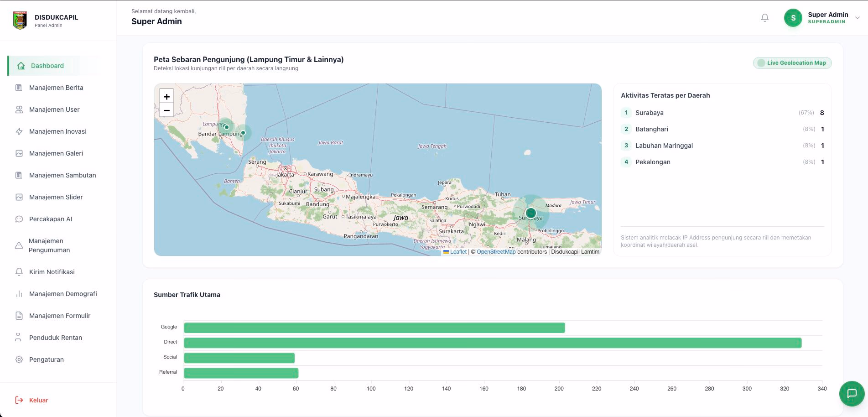Click Manajemen Pengumuman menu label
868x417 pixels.
pyautogui.click(x=49, y=245)
